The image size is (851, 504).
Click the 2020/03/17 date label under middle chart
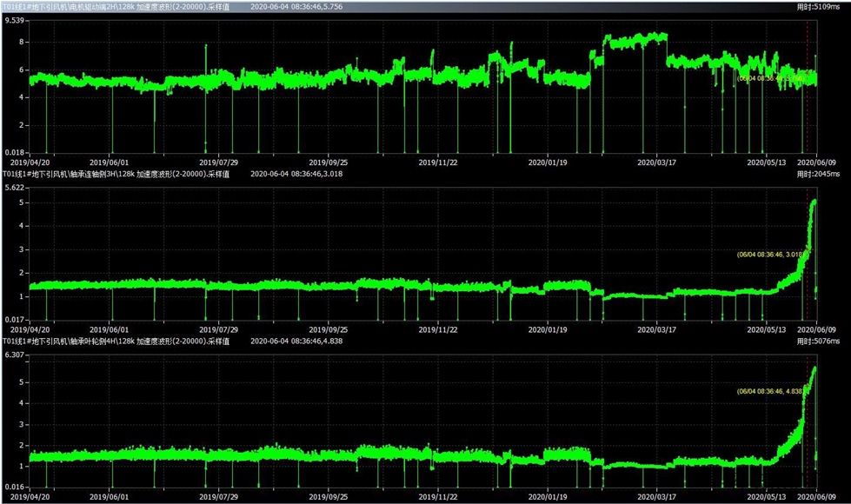point(657,329)
